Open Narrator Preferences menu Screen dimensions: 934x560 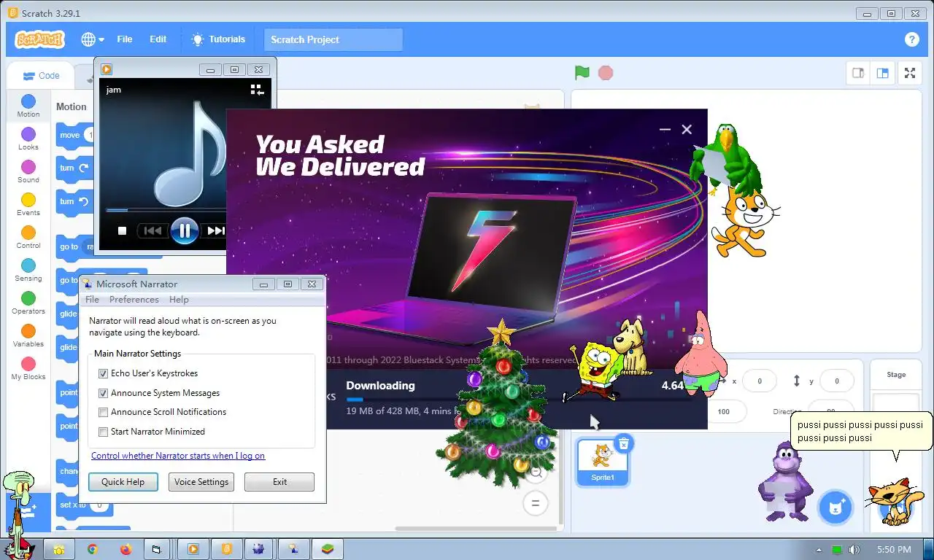(134, 300)
